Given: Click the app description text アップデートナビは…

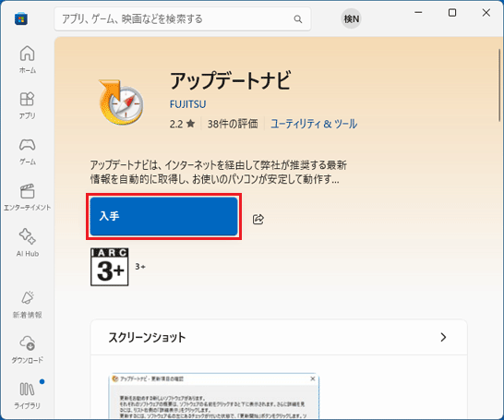Looking at the screenshot, I should pos(218,172).
